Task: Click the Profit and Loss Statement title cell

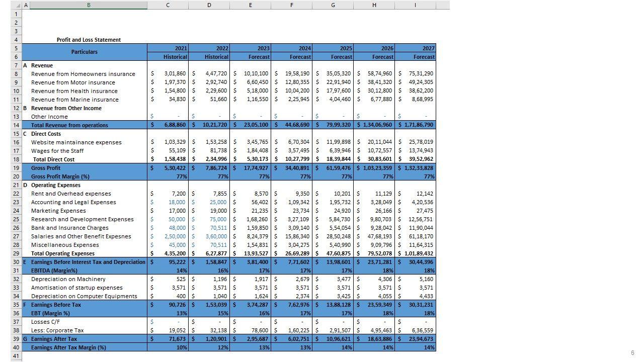Action: (x=89, y=40)
